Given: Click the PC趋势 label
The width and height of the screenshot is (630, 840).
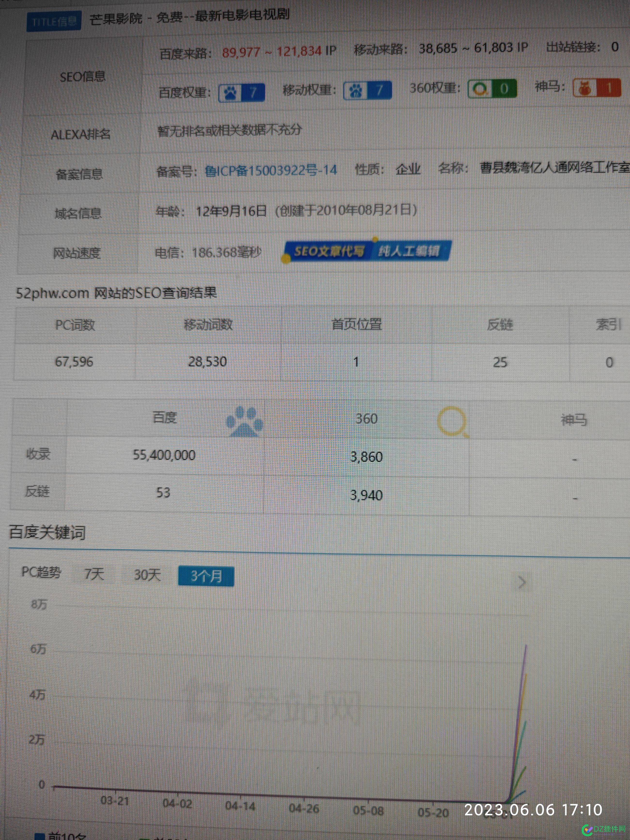Looking at the screenshot, I should [41, 572].
